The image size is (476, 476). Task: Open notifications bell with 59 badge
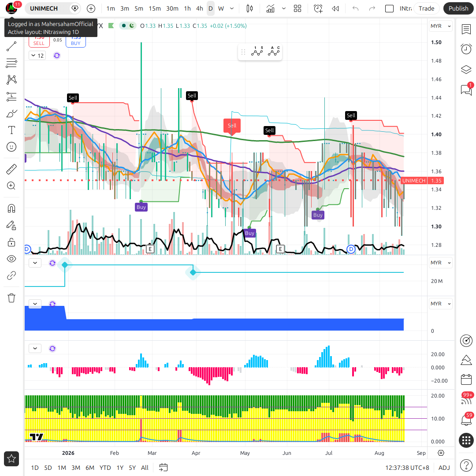pos(466,420)
